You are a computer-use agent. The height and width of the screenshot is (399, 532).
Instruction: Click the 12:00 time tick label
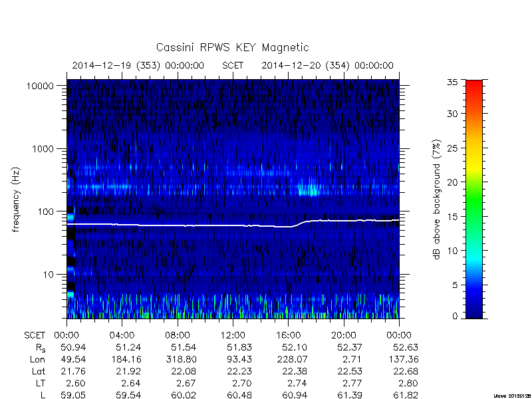tap(233, 336)
